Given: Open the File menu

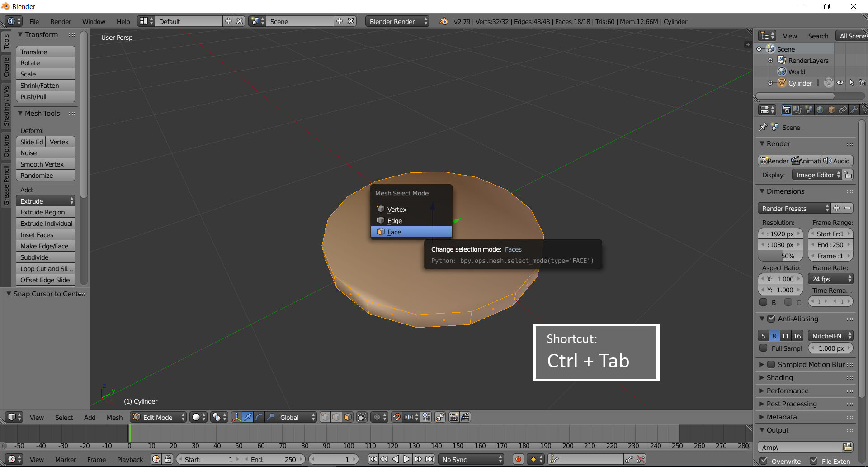Looking at the screenshot, I should [34, 21].
